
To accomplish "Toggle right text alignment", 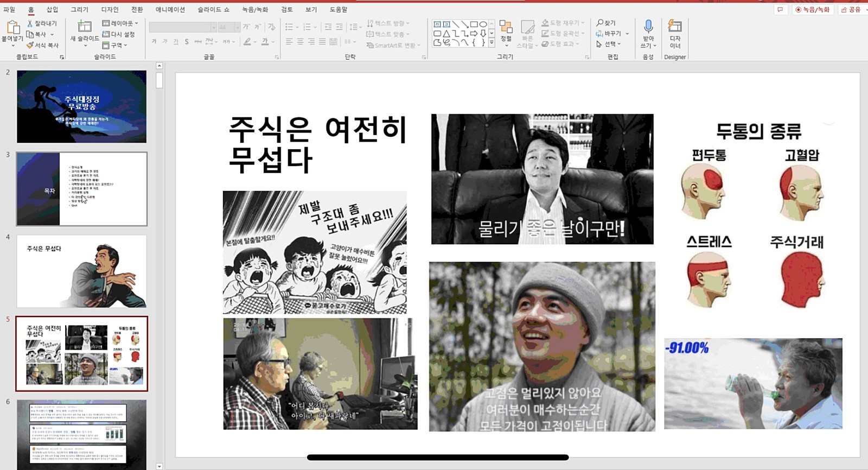I will tap(311, 42).
